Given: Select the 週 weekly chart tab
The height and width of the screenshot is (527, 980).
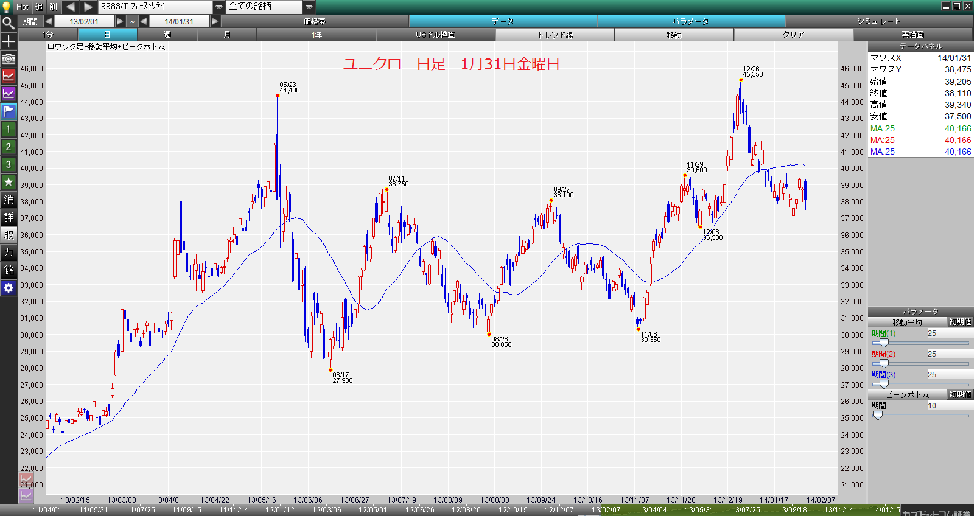Looking at the screenshot, I should [167, 35].
